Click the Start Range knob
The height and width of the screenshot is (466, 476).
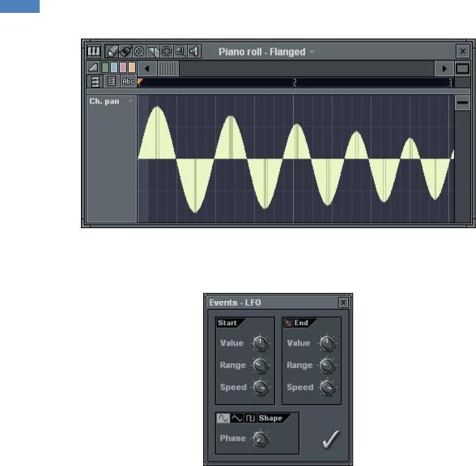click(260, 366)
